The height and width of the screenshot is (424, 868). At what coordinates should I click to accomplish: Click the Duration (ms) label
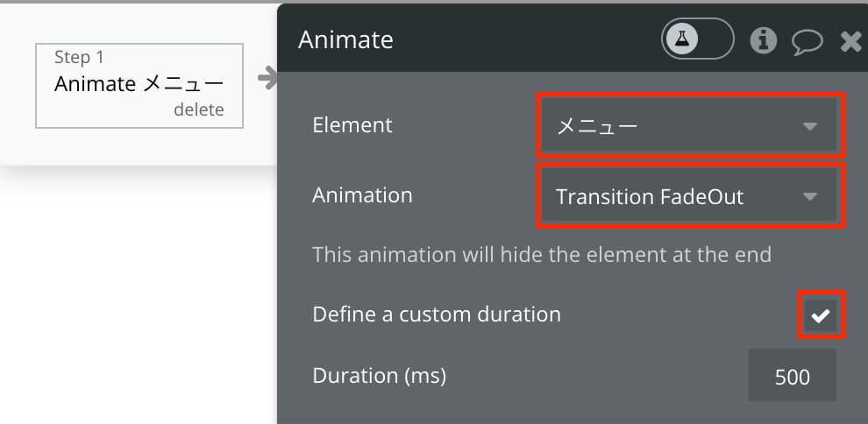tap(379, 376)
